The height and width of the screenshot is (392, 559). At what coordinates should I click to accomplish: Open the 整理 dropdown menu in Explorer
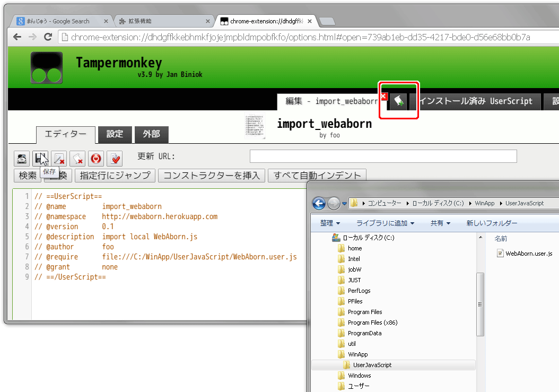coord(330,223)
